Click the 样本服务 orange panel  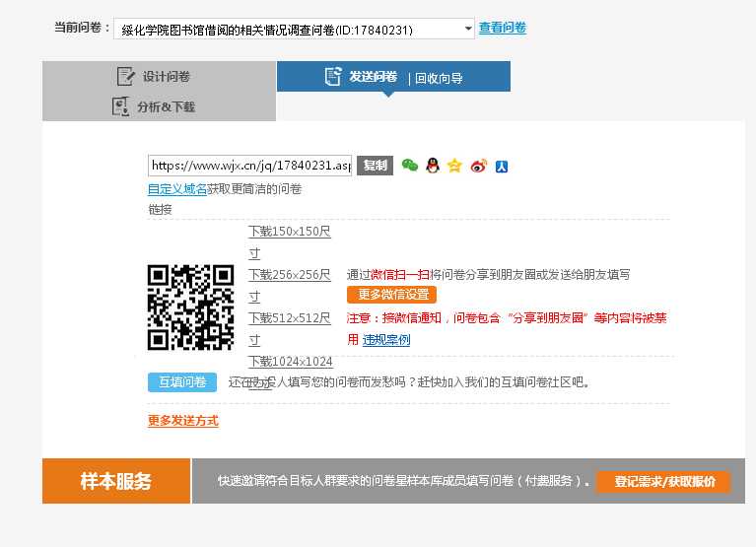(116, 481)
